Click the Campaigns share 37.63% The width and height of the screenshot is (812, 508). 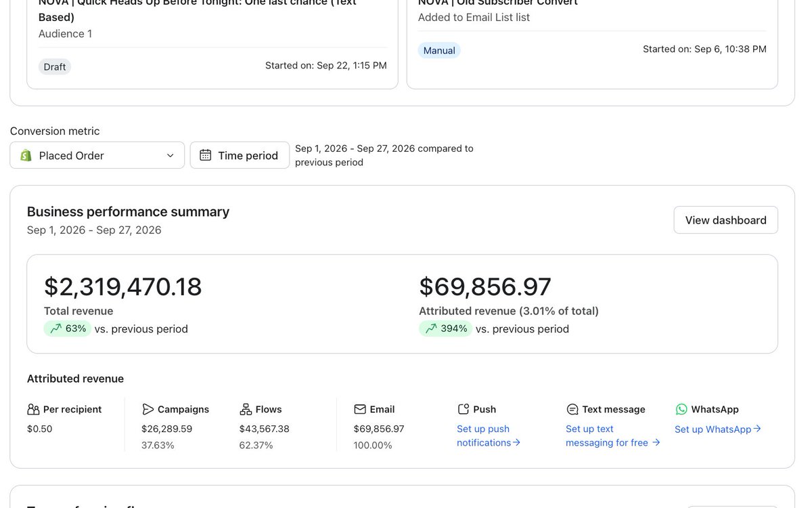158,445
